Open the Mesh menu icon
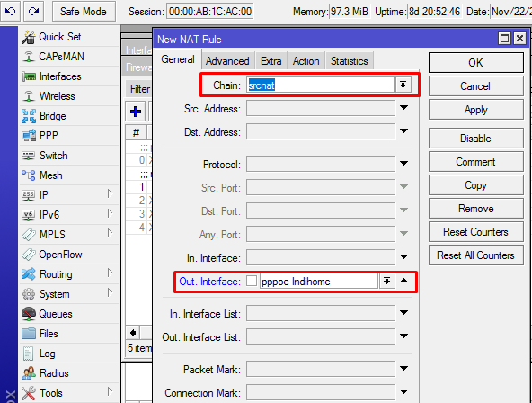Screen dimensions: 532x403 point(29,175)
